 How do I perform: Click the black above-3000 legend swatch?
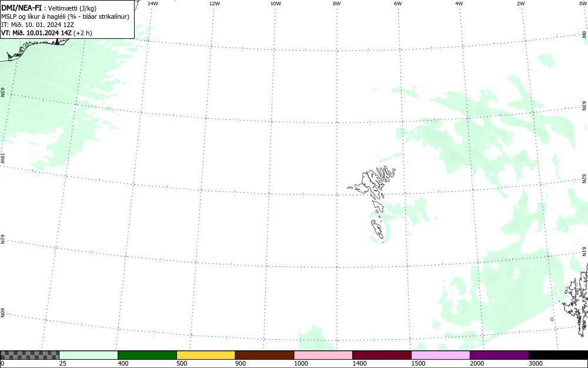(x=558, y=355)
